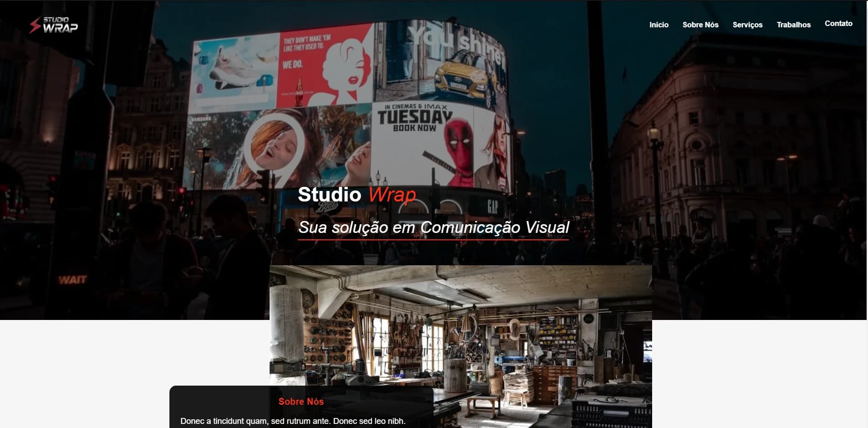The image size is (868, 428).
Task: Click the red 'Sobre Nós' card heading
Action: pos(301,402)
